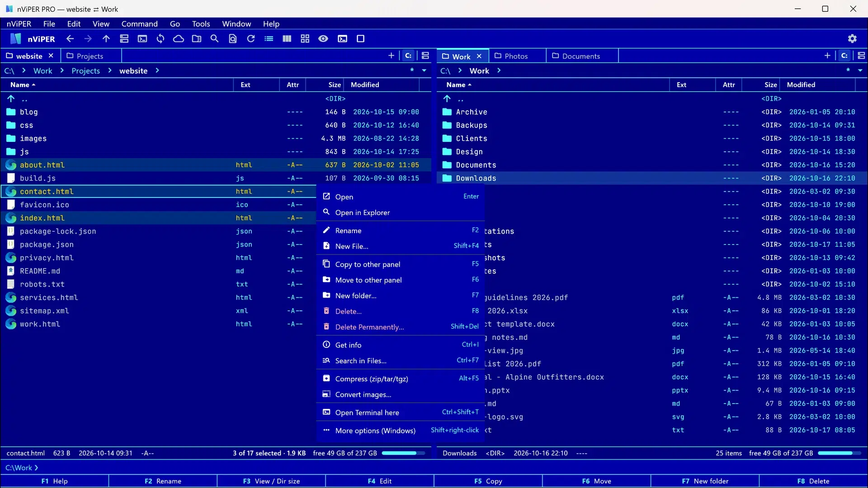
Task: Toggle the detailed list view icon
Action: [269, 39]
